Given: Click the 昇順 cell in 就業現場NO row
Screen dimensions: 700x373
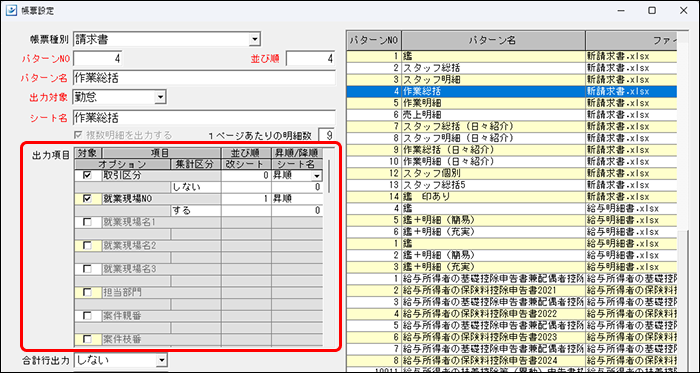Looking at the screenshot, I should pos(297,199).
